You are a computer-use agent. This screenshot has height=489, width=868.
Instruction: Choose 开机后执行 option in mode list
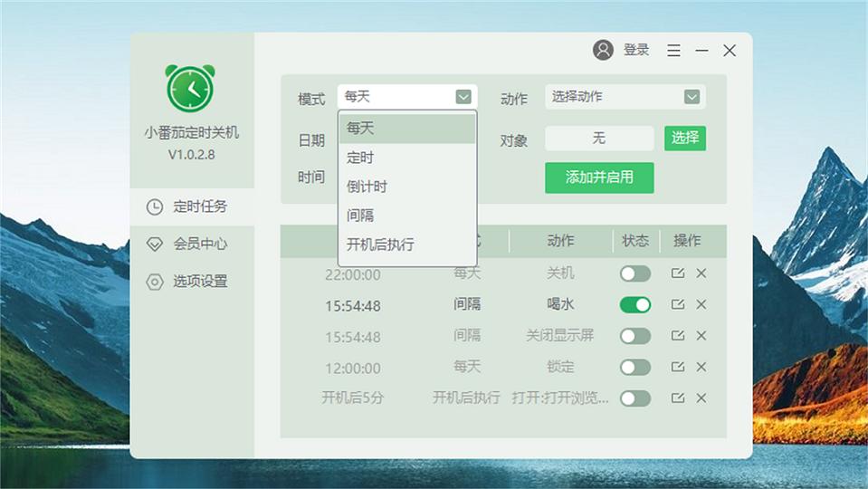click(380, 244)
